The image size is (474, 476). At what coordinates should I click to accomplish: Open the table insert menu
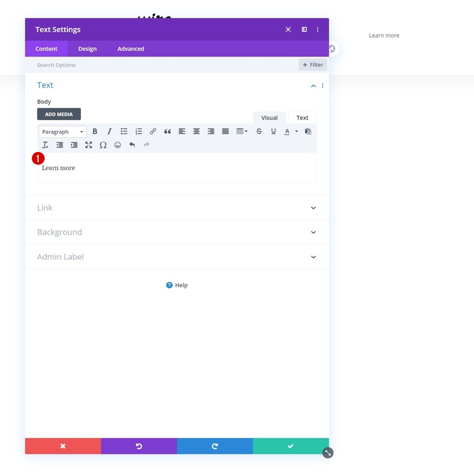[242, 132]
